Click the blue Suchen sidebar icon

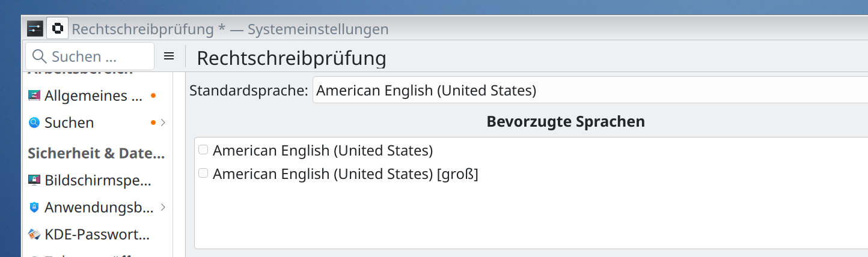click(x=34, y=122)
